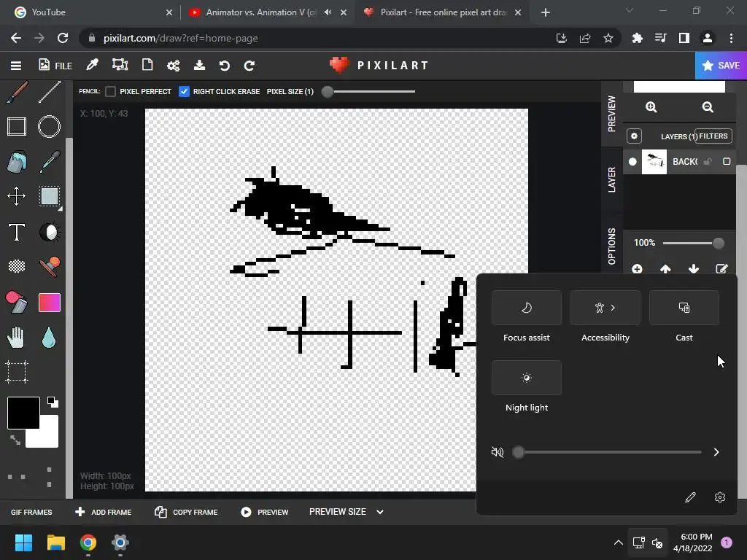Select the Paint Bucket fill tool
The height and width of the screenshot is (560, 747).
[x=17, y=162]
